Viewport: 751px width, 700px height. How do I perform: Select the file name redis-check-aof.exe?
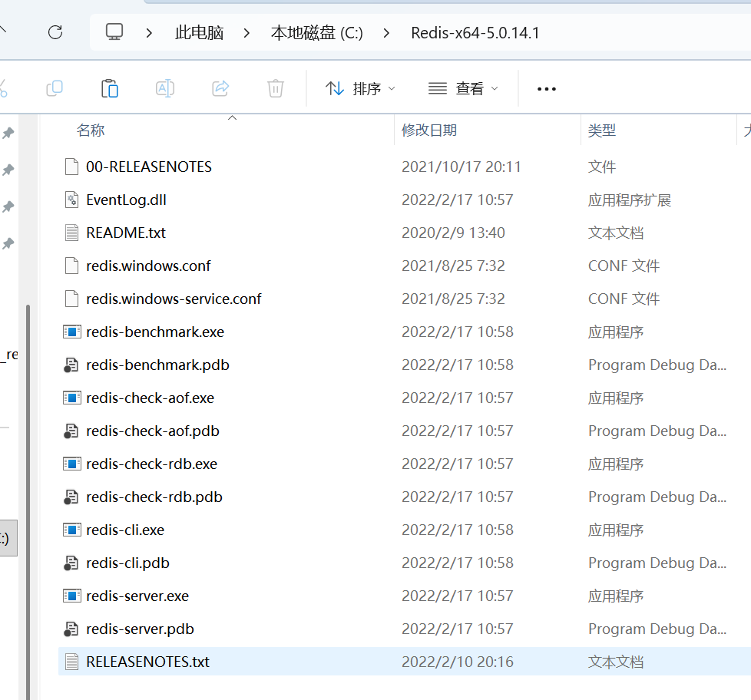pyautogui.click(x=151, y=398)
